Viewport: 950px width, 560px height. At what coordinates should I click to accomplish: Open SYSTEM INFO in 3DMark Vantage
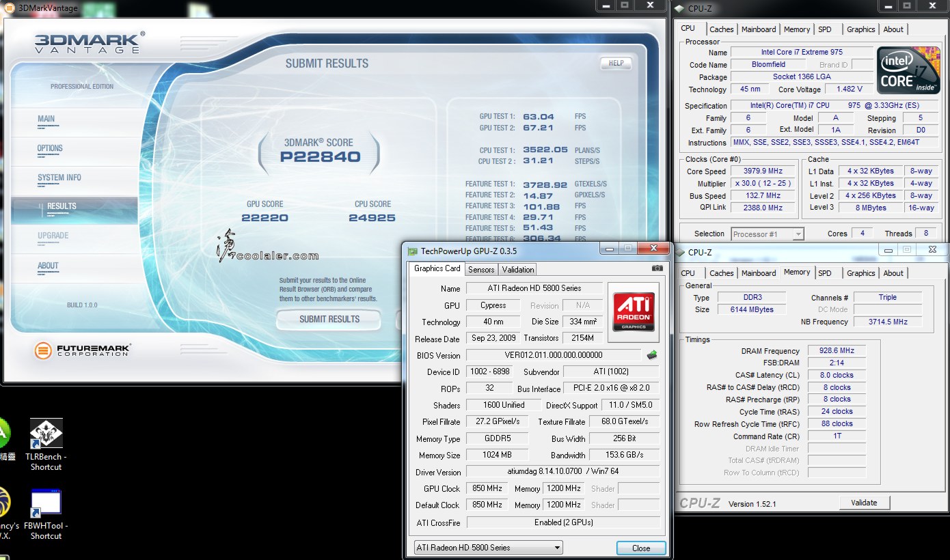point(59,178)
